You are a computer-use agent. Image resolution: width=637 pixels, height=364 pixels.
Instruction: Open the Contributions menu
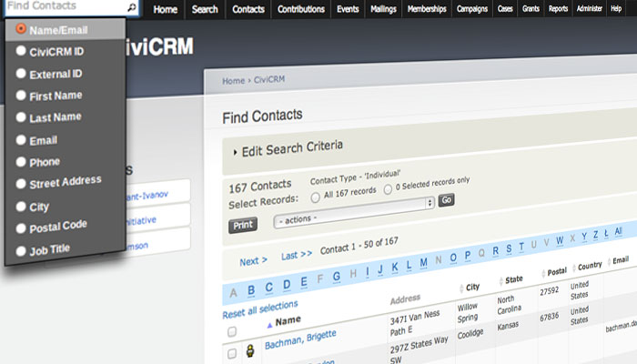coord(301,9)
